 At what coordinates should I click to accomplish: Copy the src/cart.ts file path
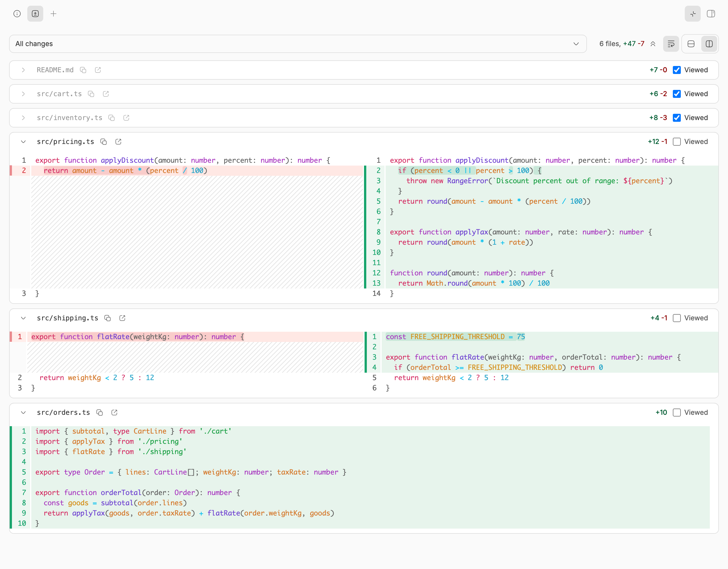click(x=91, y=94)
